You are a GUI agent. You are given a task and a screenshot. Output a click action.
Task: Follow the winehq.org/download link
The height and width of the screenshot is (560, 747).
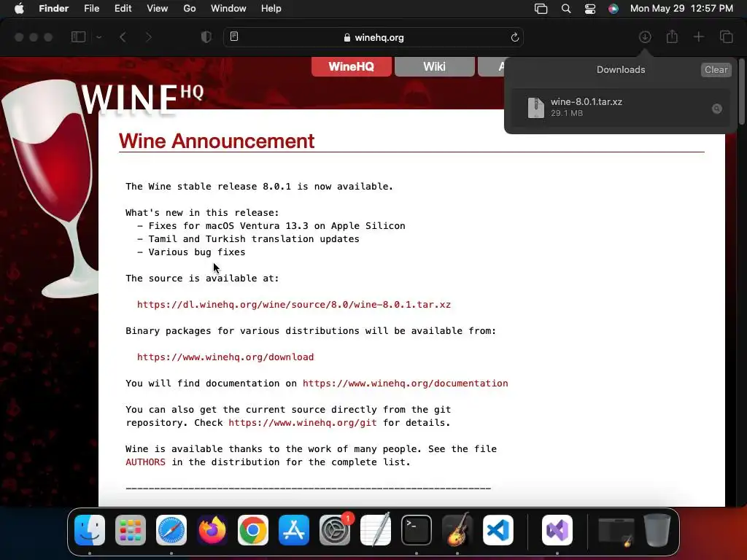pos(225,357)
